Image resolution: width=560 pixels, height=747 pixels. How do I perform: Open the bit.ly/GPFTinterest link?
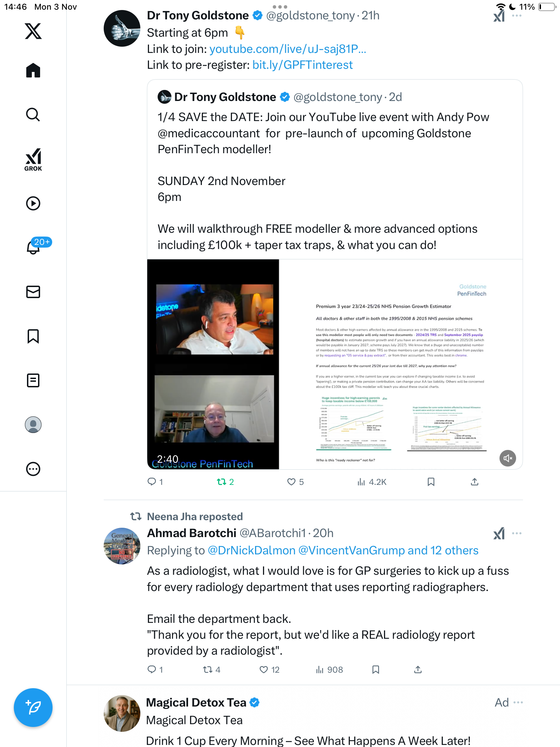pos(302,65)
